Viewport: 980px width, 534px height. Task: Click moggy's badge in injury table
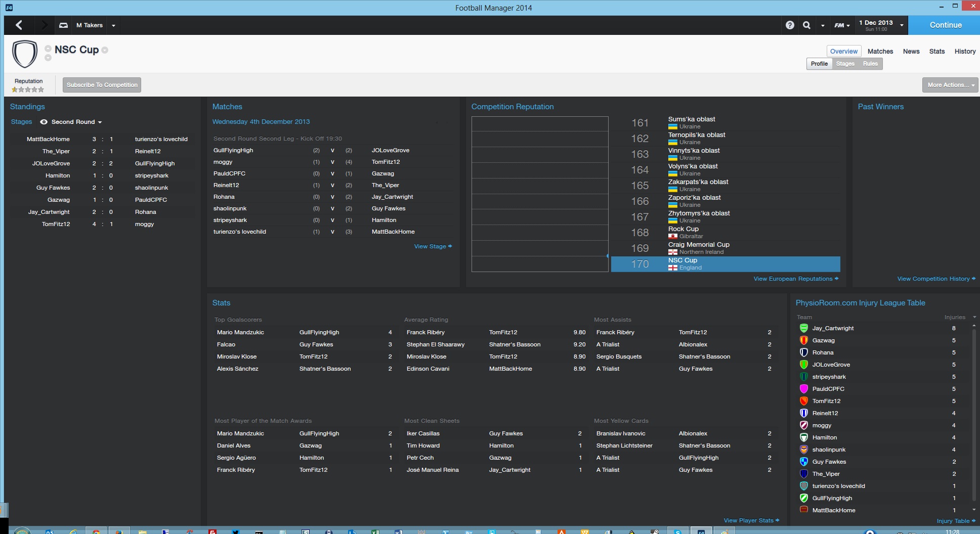click(x=803, y=425)
